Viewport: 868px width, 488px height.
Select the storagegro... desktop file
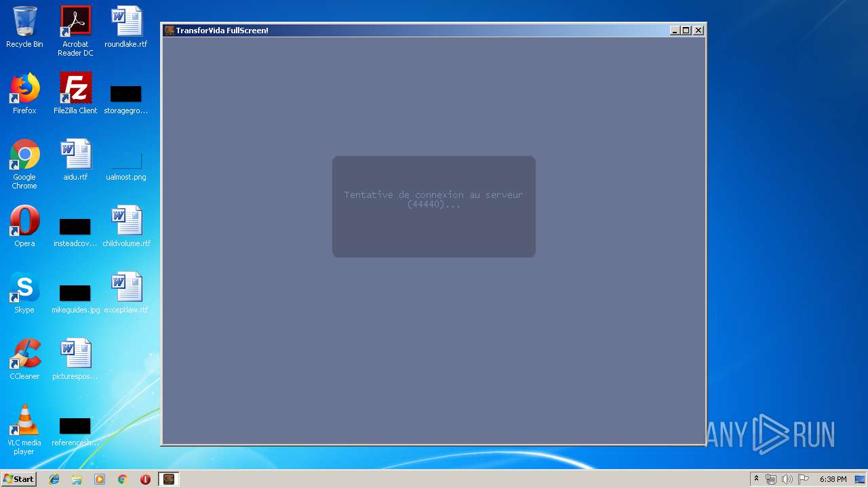tap(126, 100)
